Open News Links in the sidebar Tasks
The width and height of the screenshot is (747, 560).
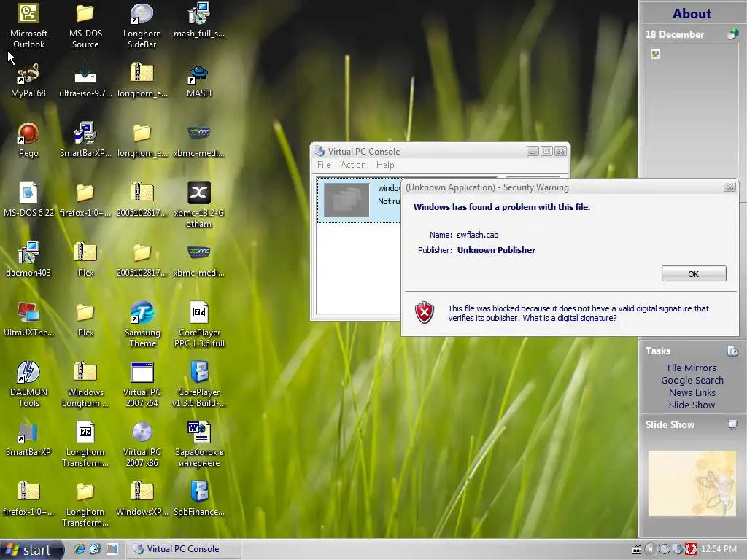point(692,392)
